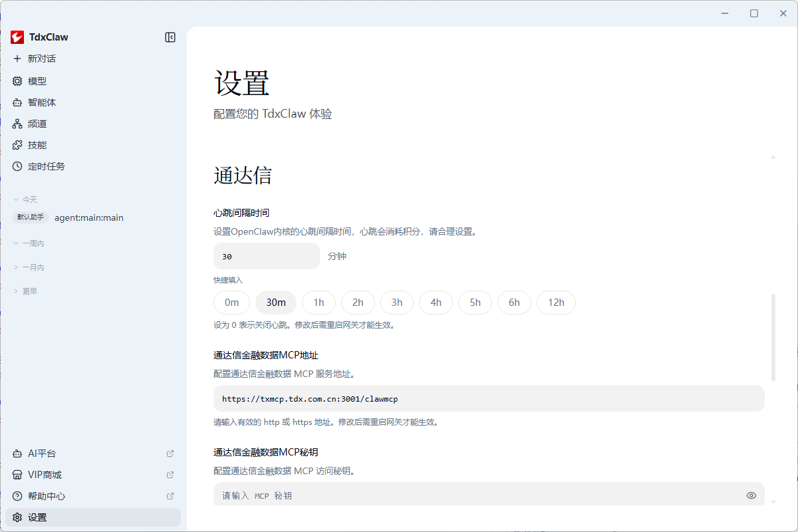Open the 定时任务 page
Image resolution: width=798 pixels, height=532 pixels.
pos(93,166)
